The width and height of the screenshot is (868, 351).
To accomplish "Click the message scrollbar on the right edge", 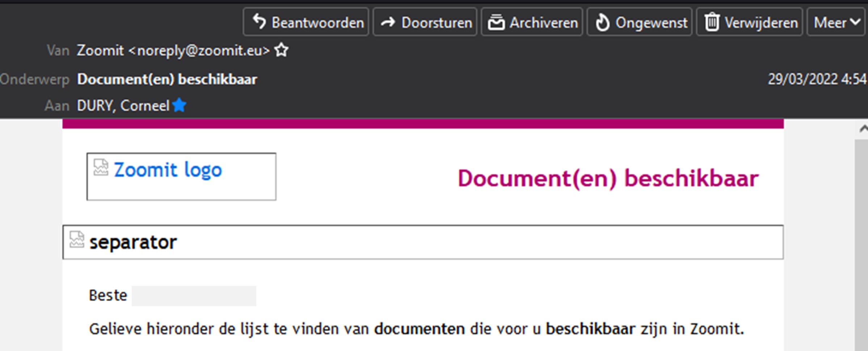I will point(864,235).
